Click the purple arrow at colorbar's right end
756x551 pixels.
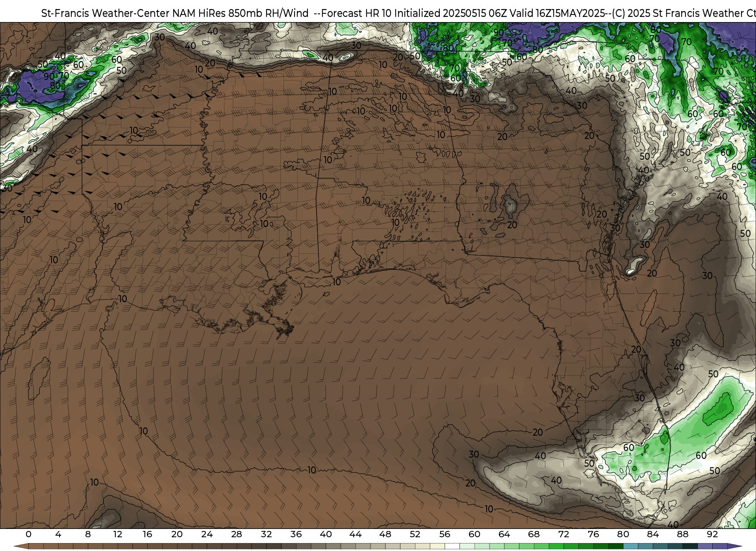734,546
